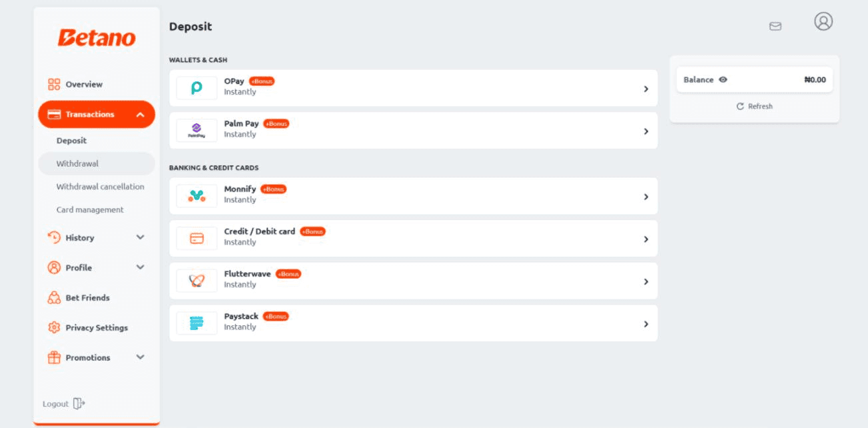Click the Palm Pay logo icon
The image size is (868, 428).
[197, 131]
